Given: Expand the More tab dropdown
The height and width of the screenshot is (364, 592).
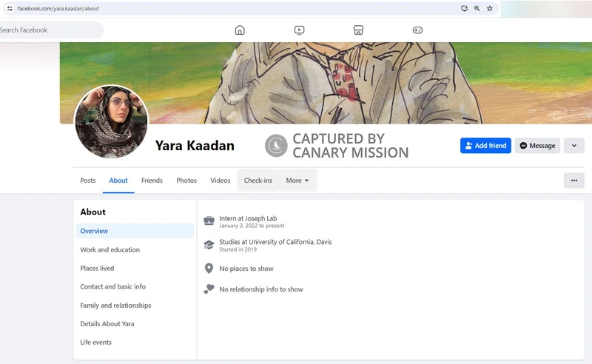Looking at the screenshot, I should [x=297, y=181].
